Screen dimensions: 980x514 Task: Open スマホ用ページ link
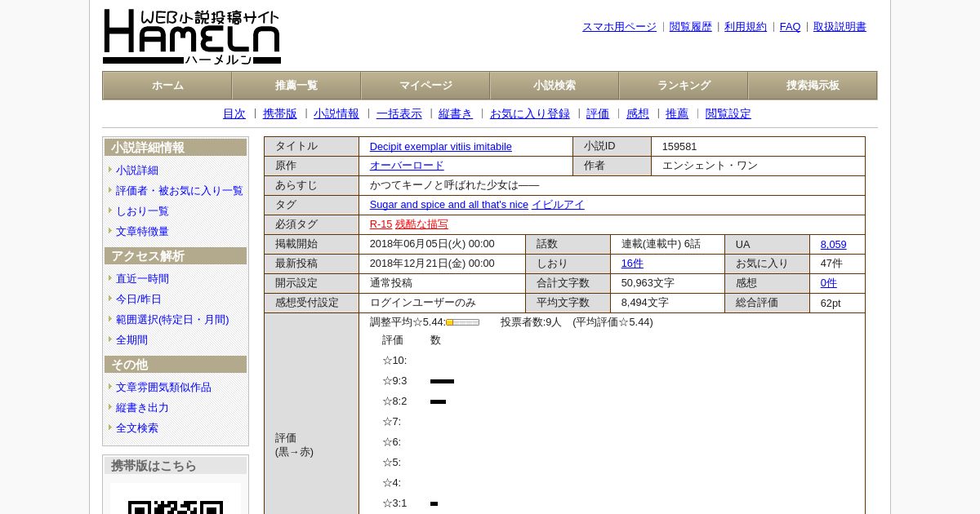[619, 27]
